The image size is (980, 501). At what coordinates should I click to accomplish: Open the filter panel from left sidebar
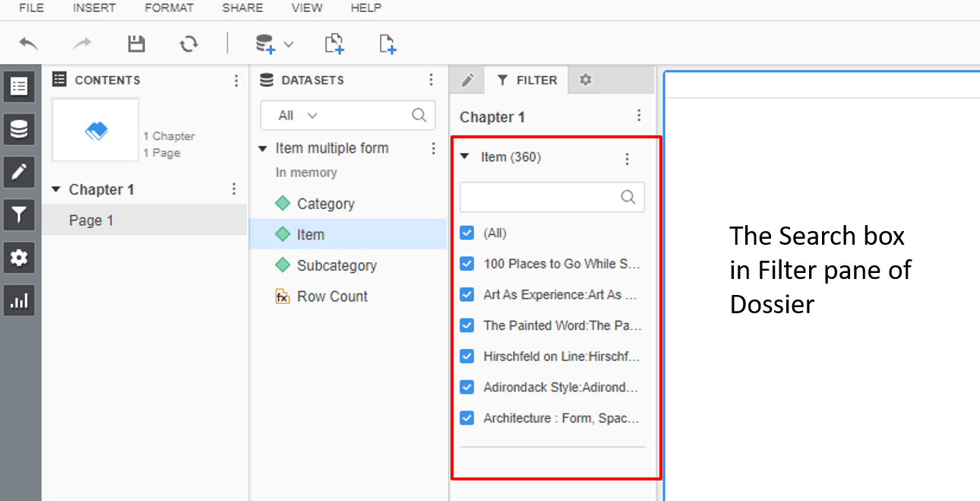pos(19,215)
